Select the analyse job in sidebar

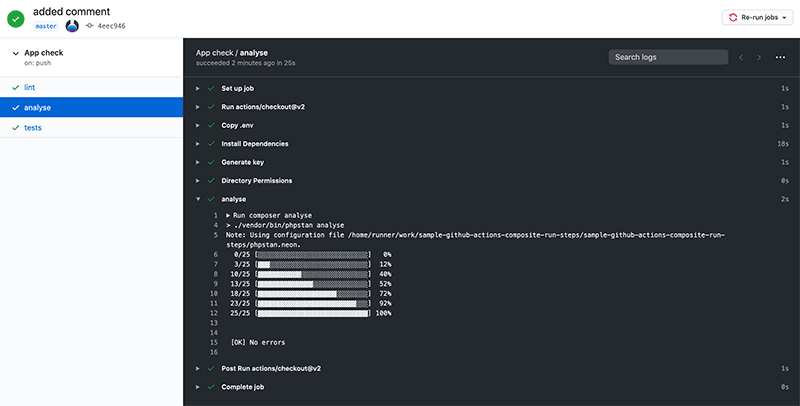(x=37, y=107)
